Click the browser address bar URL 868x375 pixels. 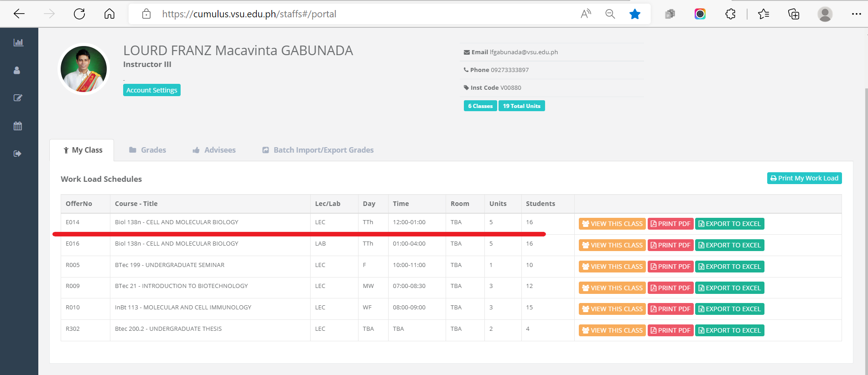pyautogui.click(x=249, y=14)
